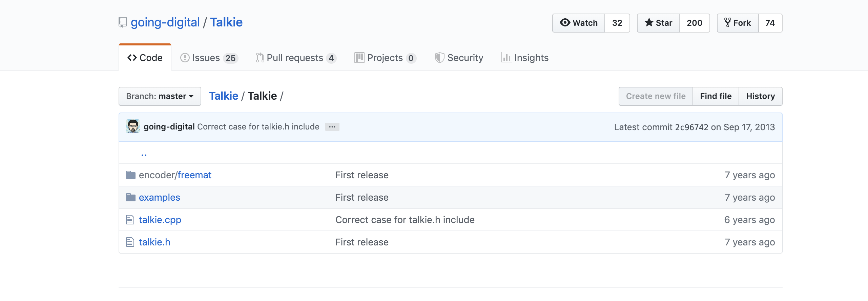Open the Talkie repository title link
The height and width of the screenshot is (301, 868).
[226, 22]
